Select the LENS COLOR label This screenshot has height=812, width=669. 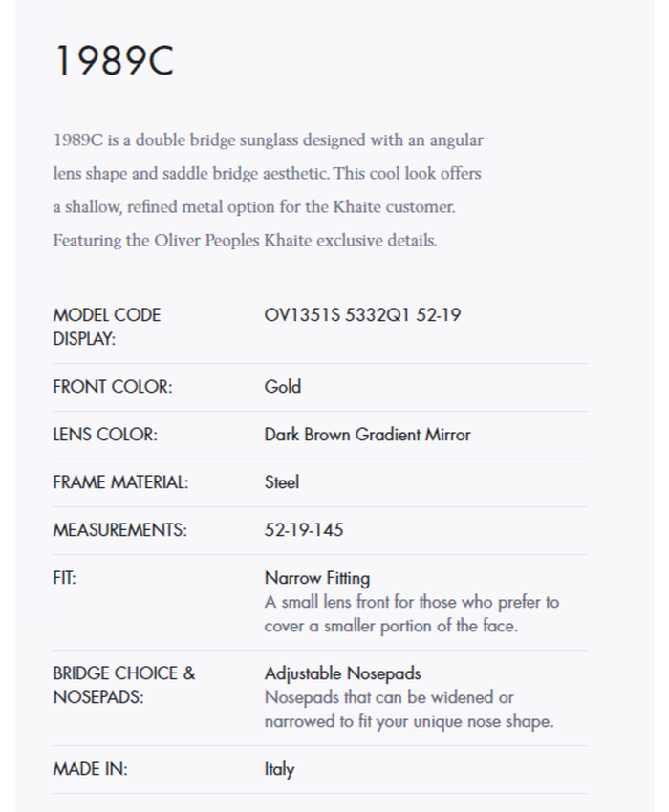pyautogui.click(x=104, y=435)
